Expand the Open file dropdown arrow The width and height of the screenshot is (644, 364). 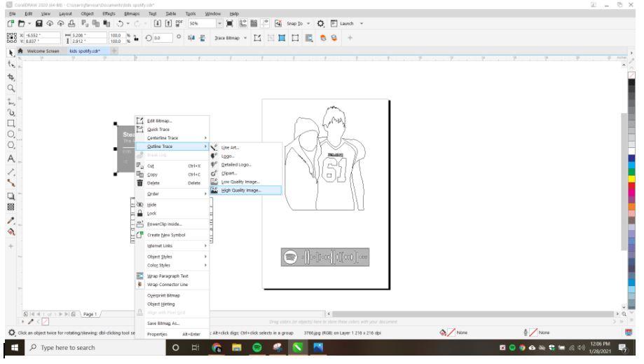(x=29, y=23)
